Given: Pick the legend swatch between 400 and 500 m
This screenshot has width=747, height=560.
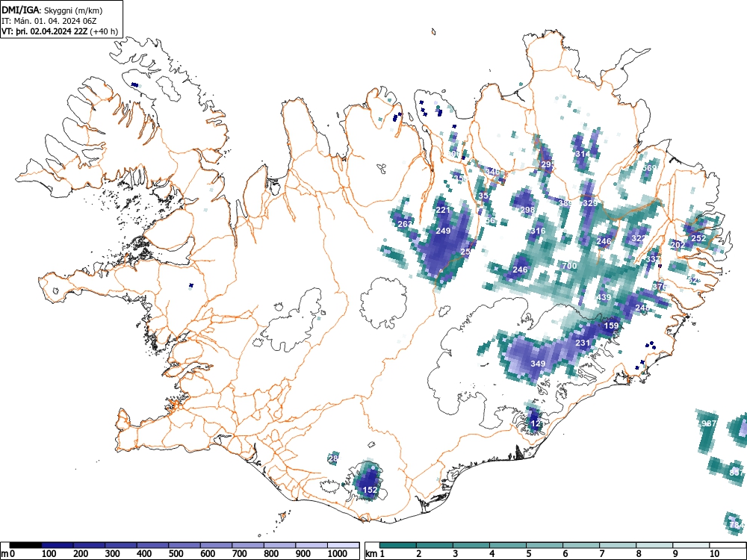Looking at the screenshot, I should pos(152,545).
